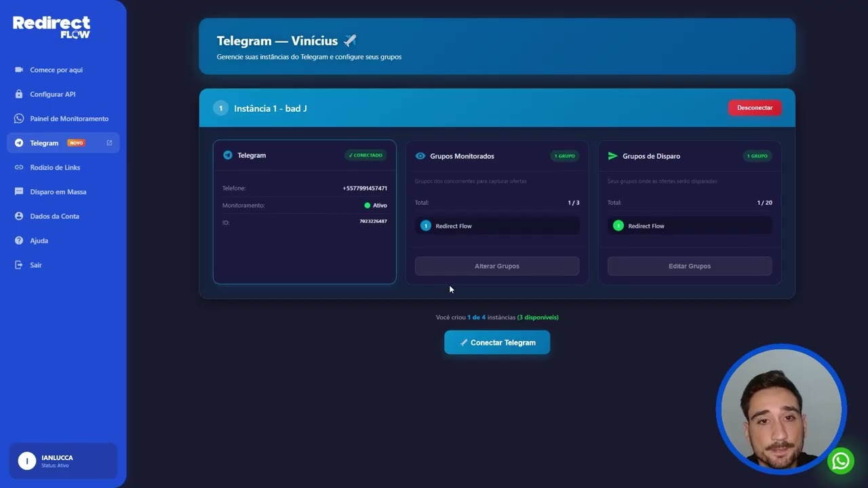
Task: Click the Redirect Flow logo
Action: [x=52, y=27]
